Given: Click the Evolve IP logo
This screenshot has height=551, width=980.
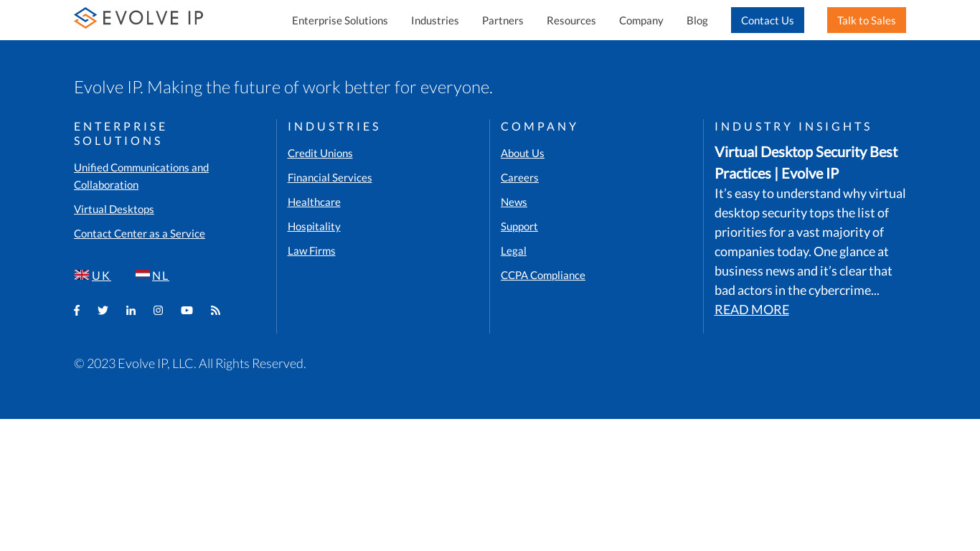Looking at the screenshot, I should pos(138,18).
